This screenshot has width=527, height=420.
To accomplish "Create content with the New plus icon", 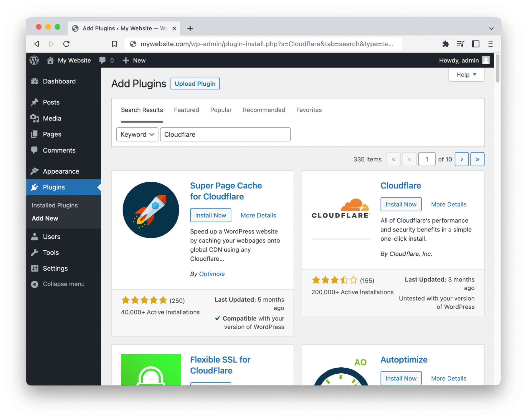I will pyautogui.click(x=126, y=60).
